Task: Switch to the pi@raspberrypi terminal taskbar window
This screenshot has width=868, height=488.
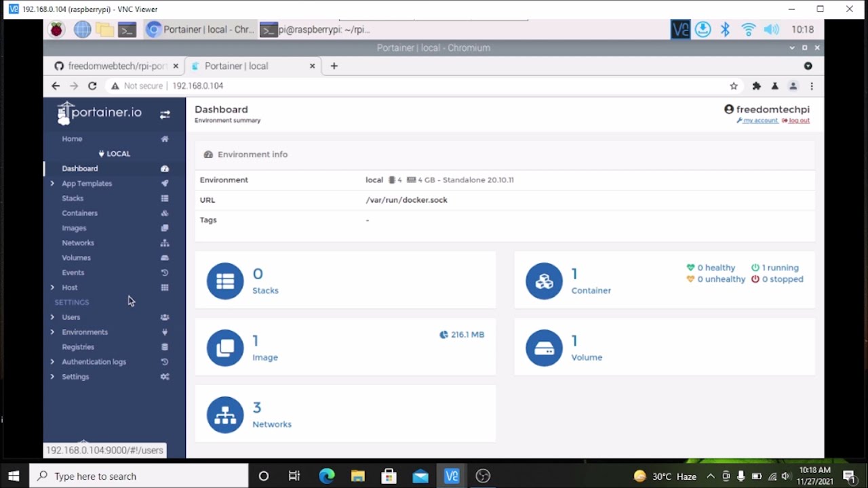Action: tap(316, 29)
